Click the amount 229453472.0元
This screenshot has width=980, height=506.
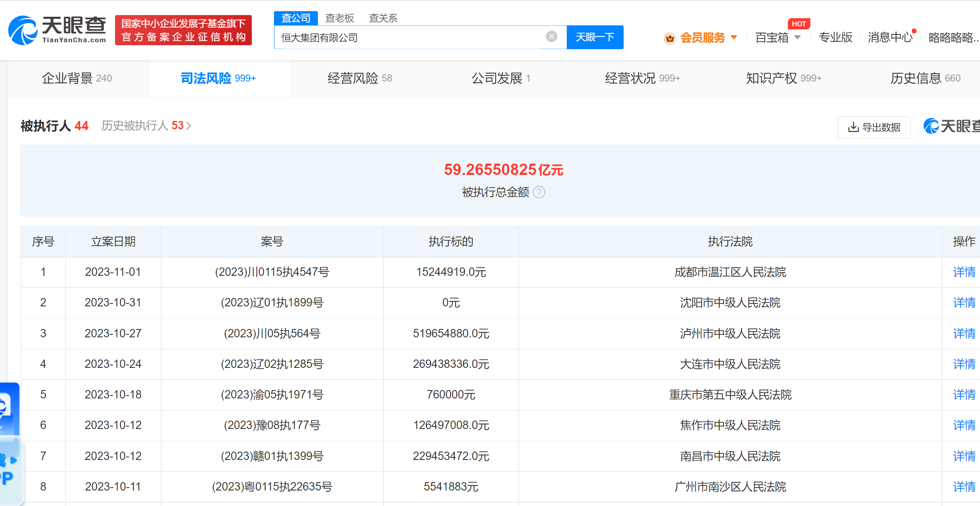click(451, 456)
